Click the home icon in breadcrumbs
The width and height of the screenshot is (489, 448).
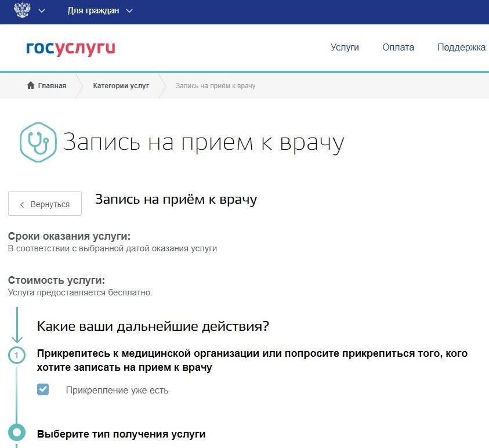(x=31, y=85)
